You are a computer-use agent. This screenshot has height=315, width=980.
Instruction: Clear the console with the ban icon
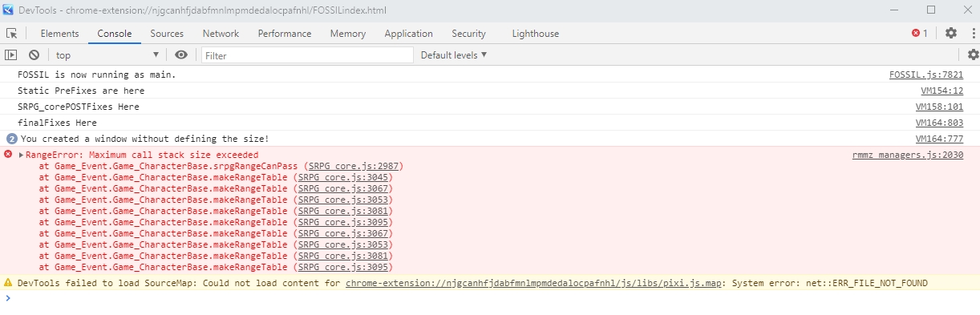pos(34,55)
